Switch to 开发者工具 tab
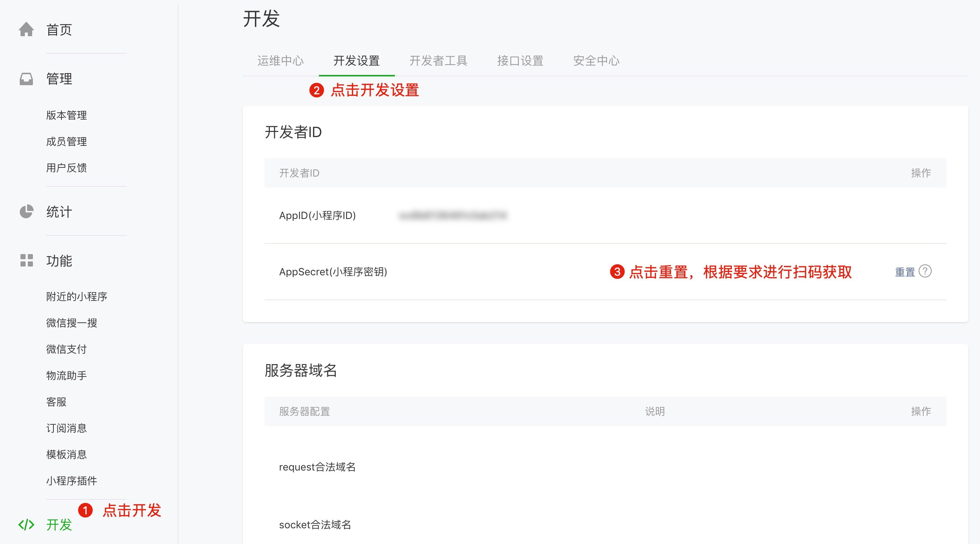 tap(438, 60)
